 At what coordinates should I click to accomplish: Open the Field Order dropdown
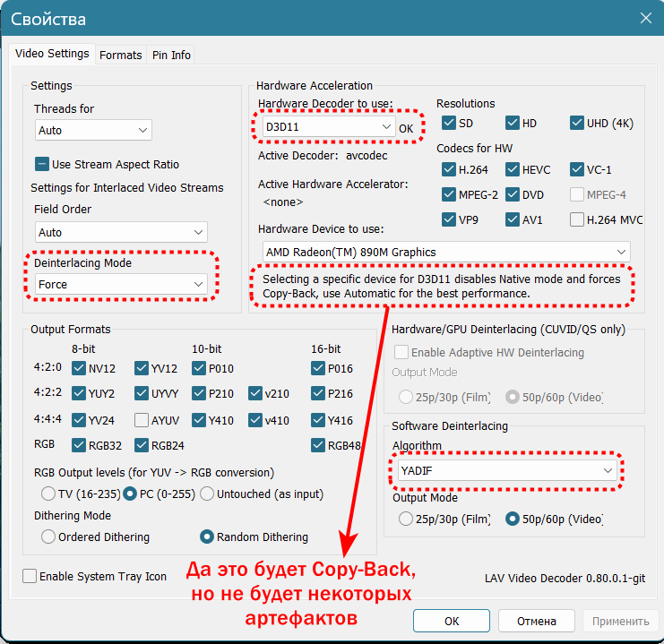pyautogui.click(x=120, y=232)
